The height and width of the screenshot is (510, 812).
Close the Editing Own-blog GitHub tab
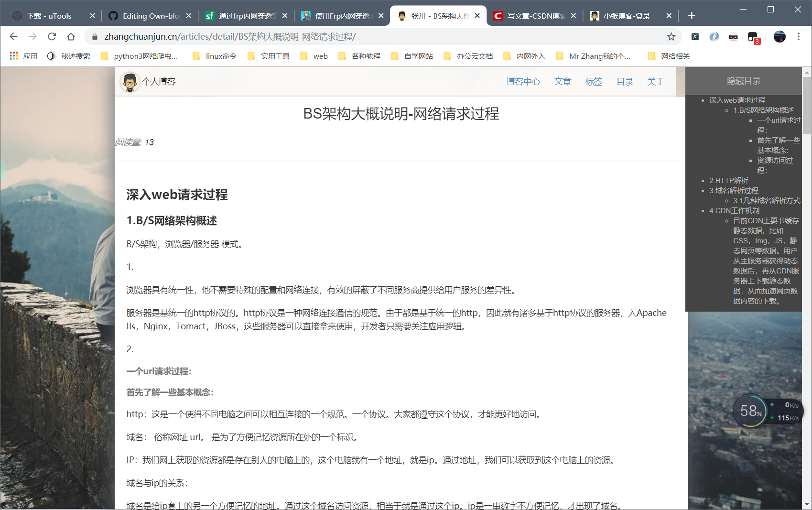pyautogui.click(x=189, y=16)
